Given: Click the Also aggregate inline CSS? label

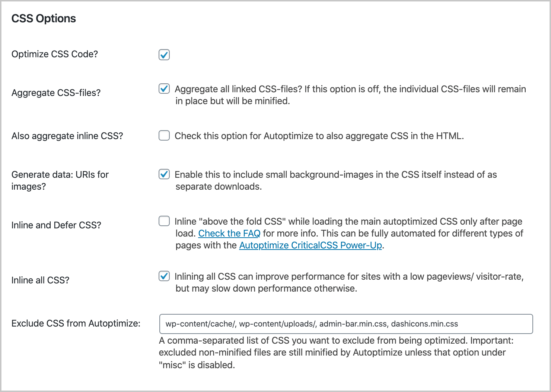Looking at the screenshot, I should [67, 136].
